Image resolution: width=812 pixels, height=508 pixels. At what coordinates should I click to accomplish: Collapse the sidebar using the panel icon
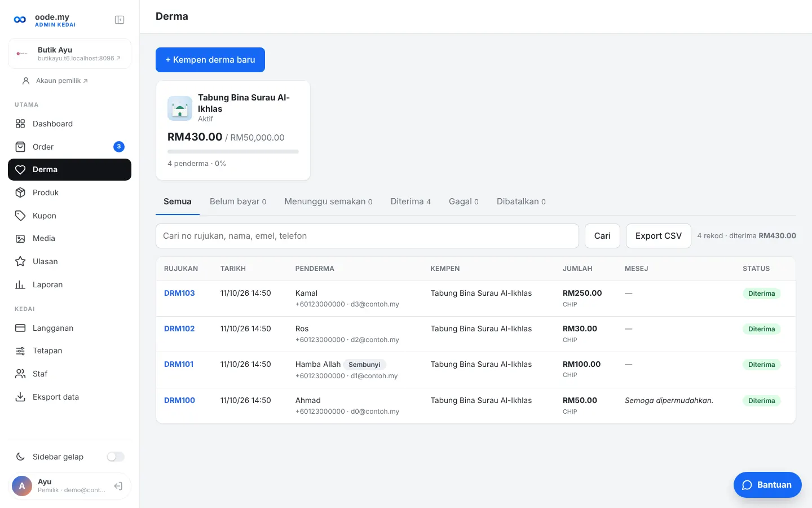coord(120,20)
